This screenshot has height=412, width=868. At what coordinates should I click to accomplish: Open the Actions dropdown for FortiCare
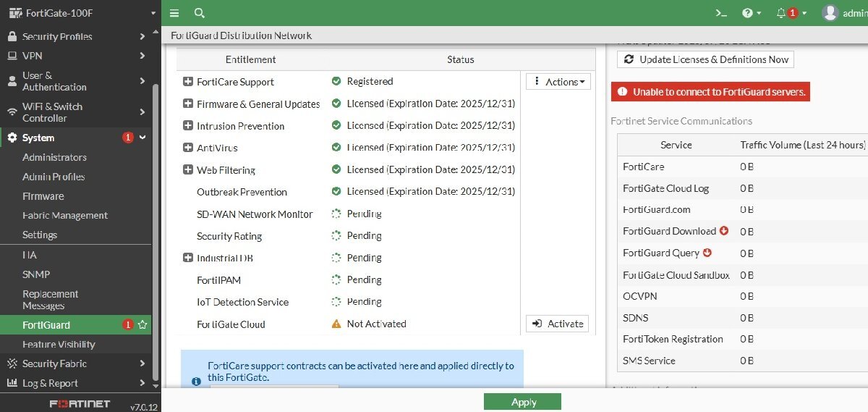tap(558, 82)
